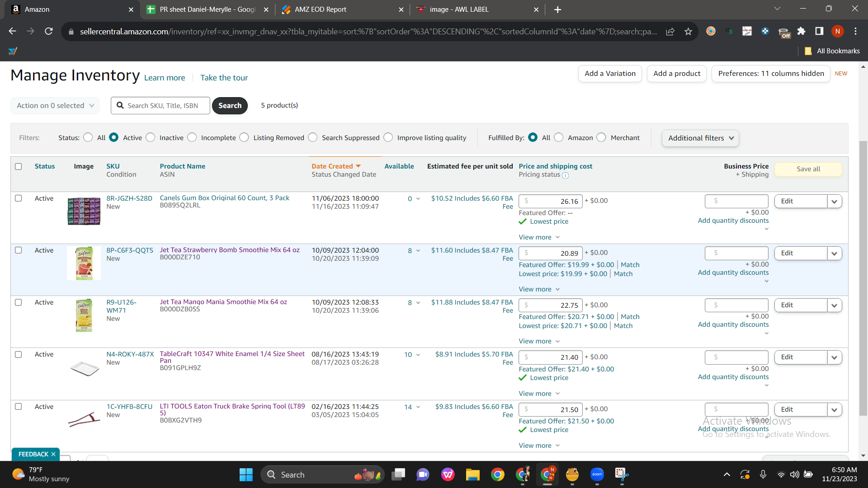Viewport: 868px width, 488px height.
Task: Switch to the Amazon browser tab
Action: tap(72, 9)
